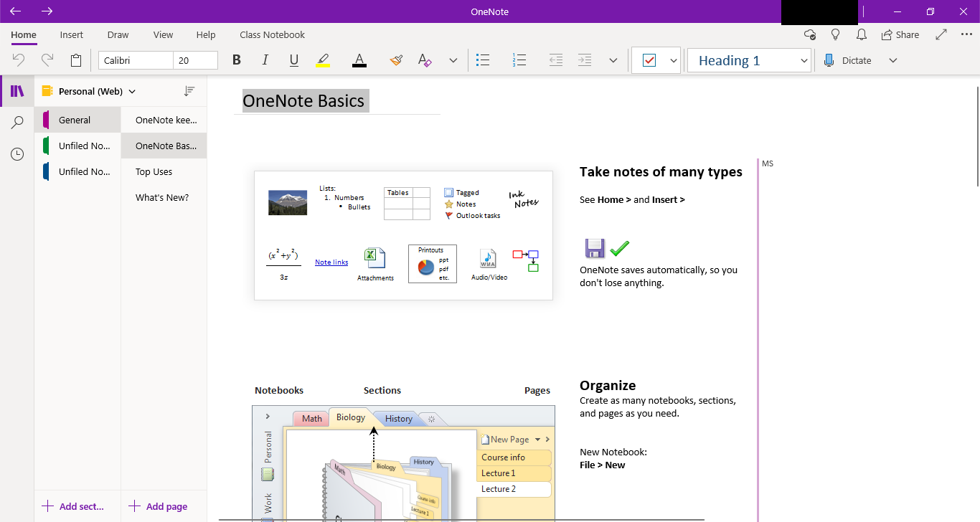
Task: Open notifications bell icon
Action: pyautogui.click(x=862, y=34)
